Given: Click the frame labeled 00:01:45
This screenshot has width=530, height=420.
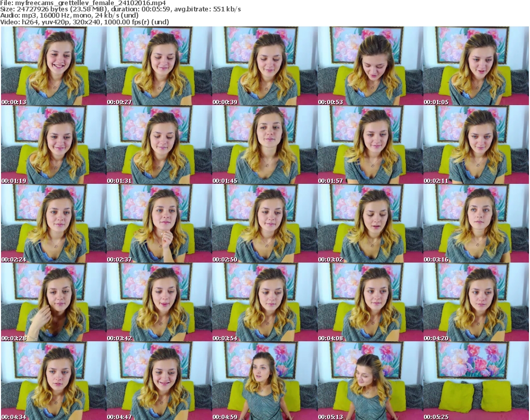Looking at the screenshot, I should click(x=264, y=144).
